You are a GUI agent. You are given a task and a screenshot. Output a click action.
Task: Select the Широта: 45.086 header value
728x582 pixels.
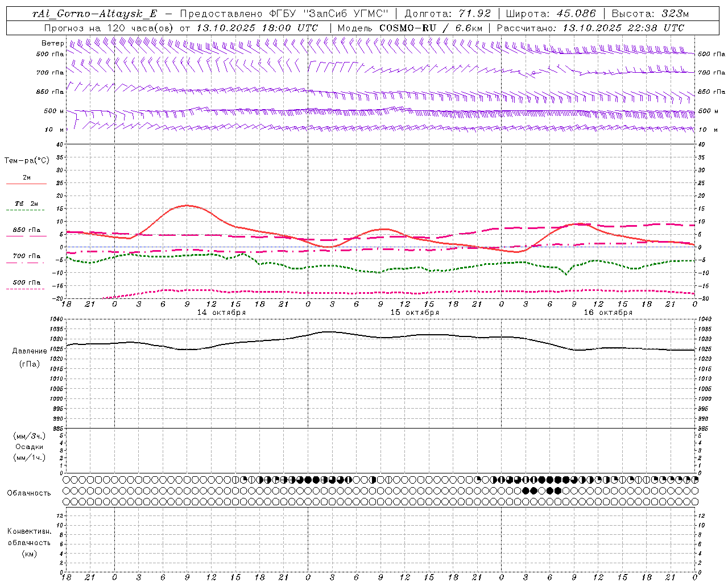(551, 14)
